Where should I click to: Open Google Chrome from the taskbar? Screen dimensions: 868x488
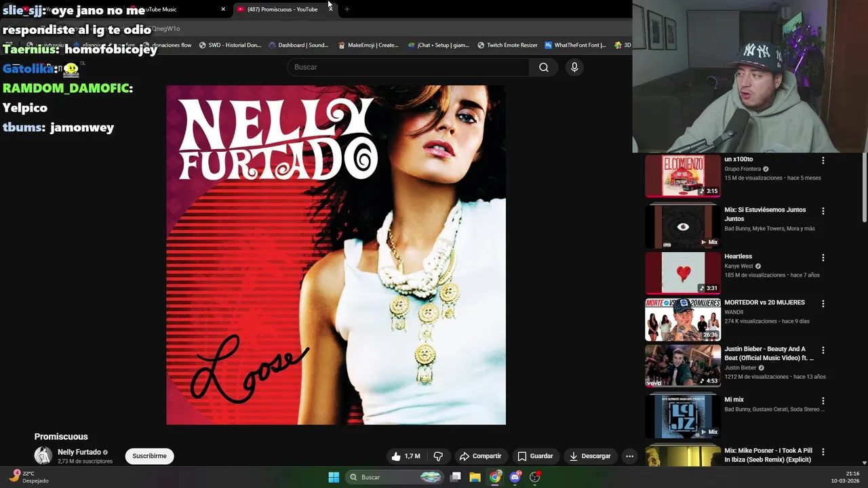click(x=495, y=477)
